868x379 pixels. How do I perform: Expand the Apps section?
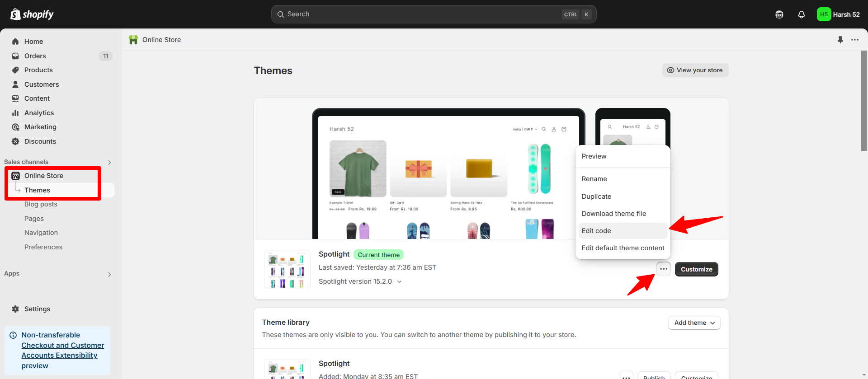(x=109, y=274)
